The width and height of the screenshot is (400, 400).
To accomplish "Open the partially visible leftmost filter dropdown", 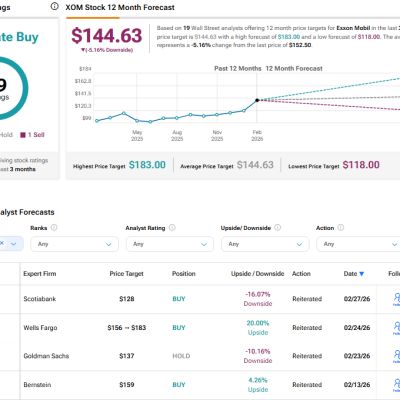I will tap(11, 244).
